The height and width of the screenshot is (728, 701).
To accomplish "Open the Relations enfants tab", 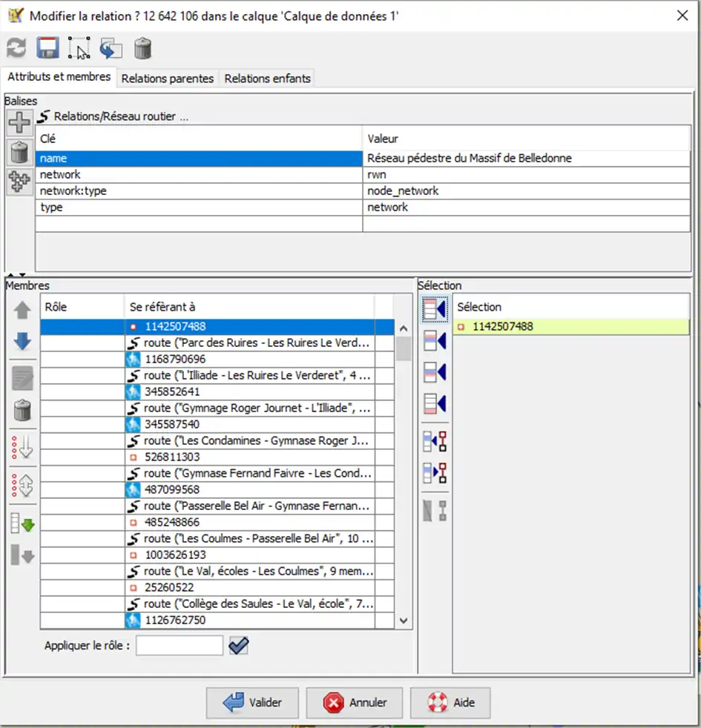I will 267,79.
